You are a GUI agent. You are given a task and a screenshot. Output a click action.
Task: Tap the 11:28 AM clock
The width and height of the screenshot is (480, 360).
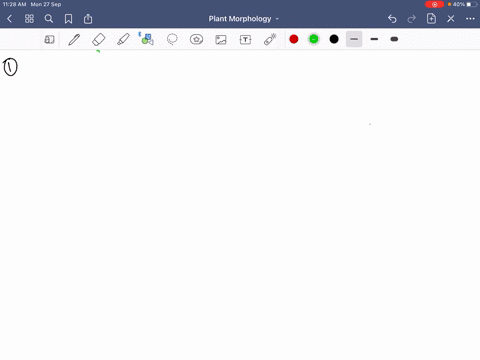14,4
